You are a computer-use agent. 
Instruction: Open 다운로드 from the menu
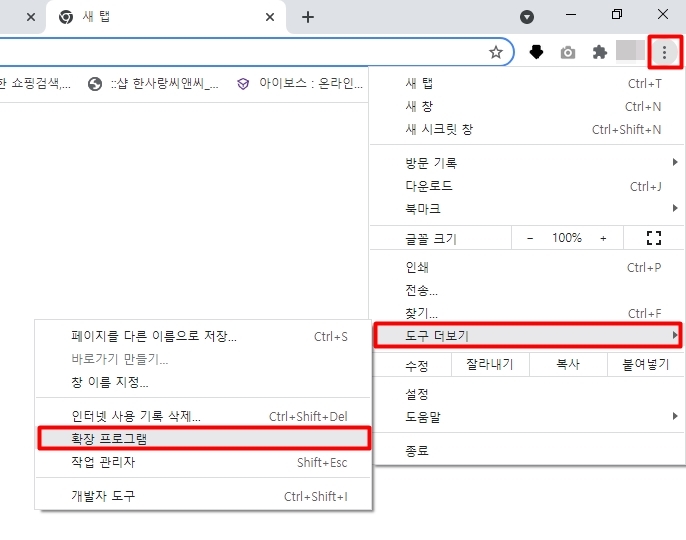(527, 186)
